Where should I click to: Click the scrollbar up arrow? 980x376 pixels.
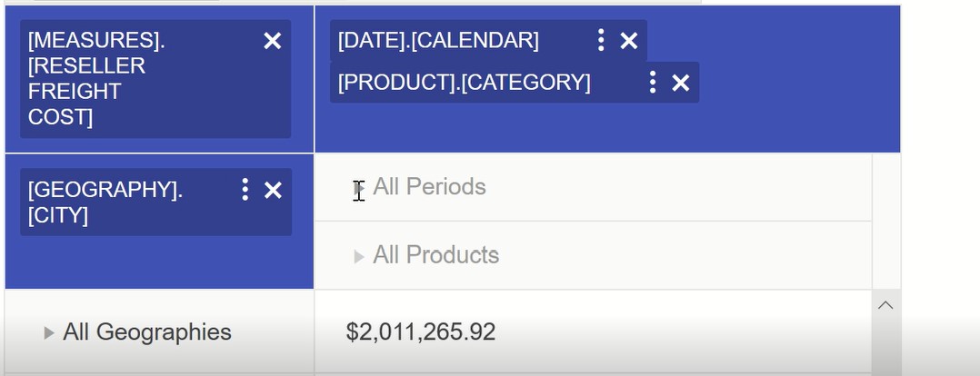click(x=885, y=305)
